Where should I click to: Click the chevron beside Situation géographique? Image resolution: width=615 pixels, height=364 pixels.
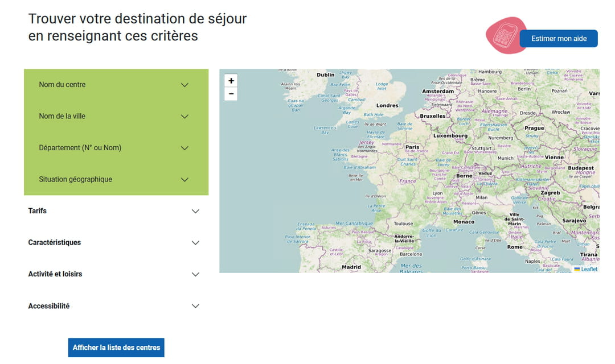(x=184, y=180)
